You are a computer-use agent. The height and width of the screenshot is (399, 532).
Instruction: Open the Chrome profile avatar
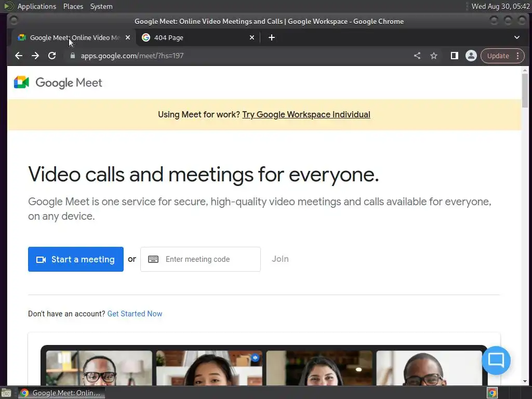point(471,56)
